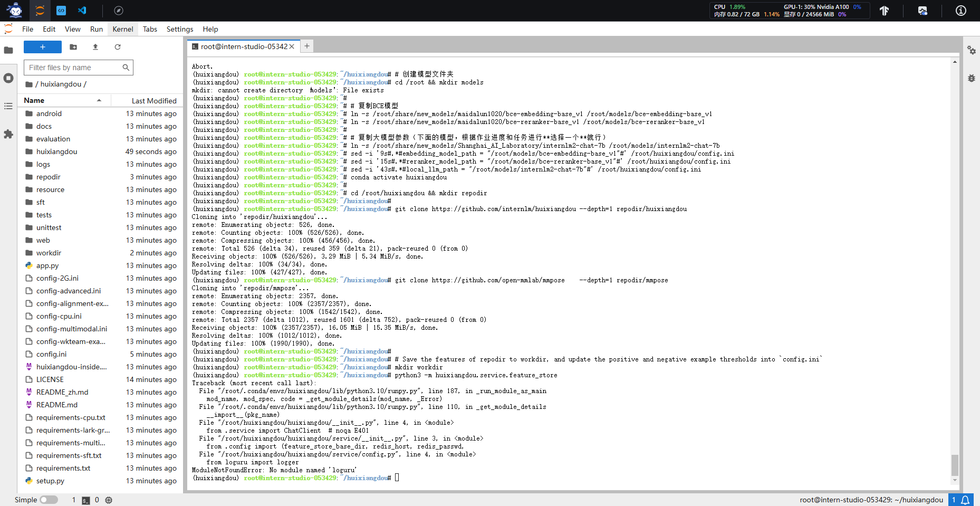Click the notification count 1 in status bar
Viewport: 980px width, 506px height.
pyautogui.click(x=954, y=500)
